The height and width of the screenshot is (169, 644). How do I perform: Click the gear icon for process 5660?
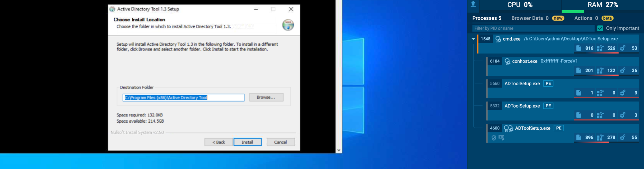tap(623, 93)
